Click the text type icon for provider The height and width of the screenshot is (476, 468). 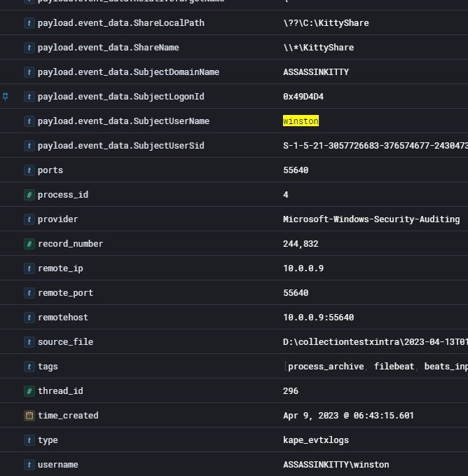[29, 219]
